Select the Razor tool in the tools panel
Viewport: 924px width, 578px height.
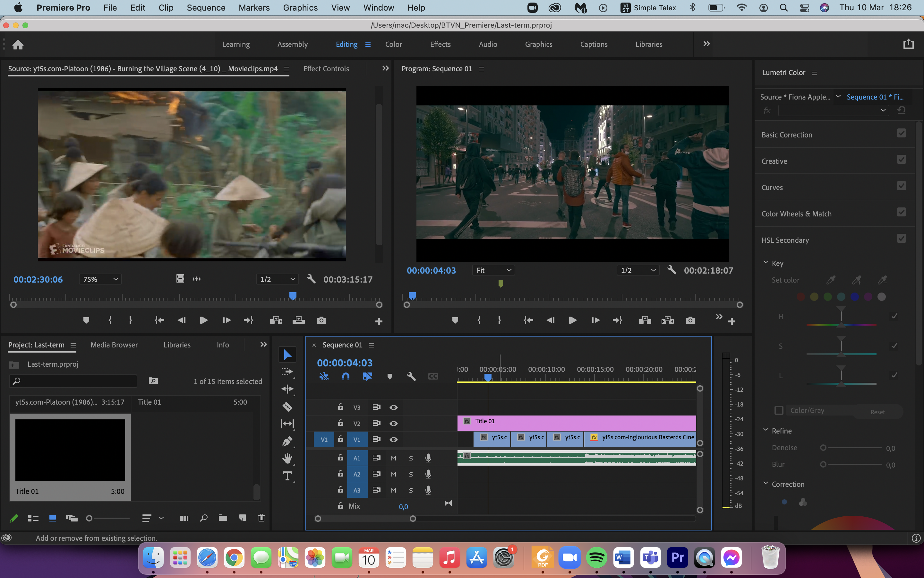(287, 407)
